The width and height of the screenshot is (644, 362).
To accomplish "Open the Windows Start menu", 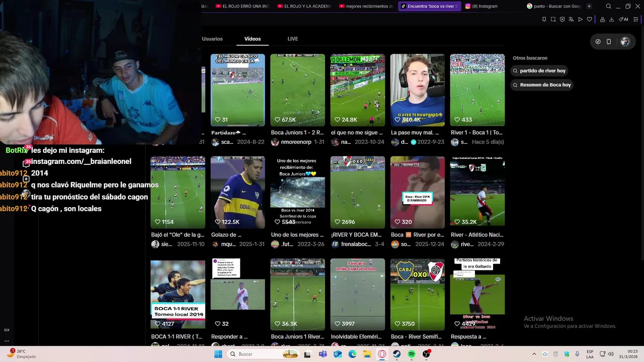I will coord(218,354).
